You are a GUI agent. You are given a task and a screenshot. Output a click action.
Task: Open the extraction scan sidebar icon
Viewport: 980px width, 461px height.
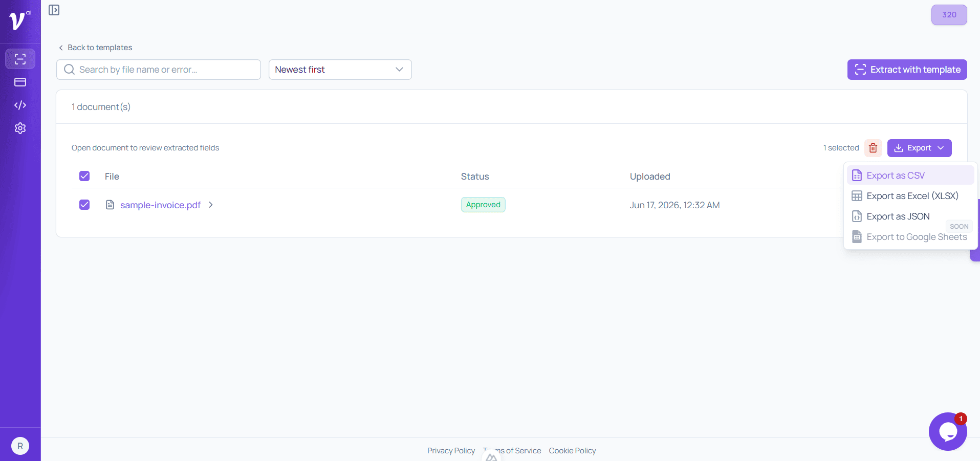coord(20,59)
